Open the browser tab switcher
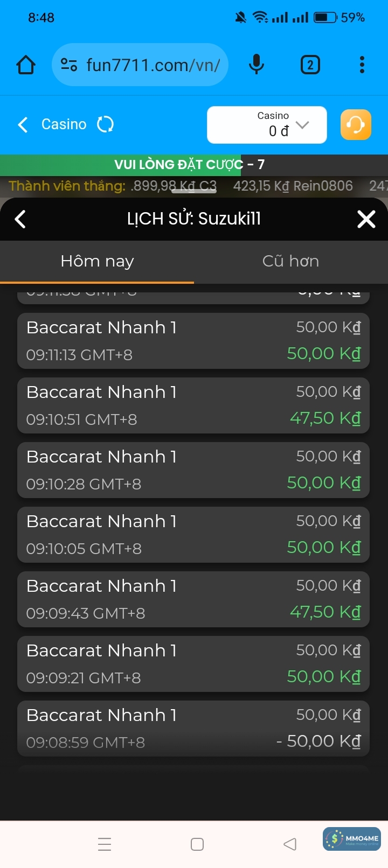 [x=310, y=65]
